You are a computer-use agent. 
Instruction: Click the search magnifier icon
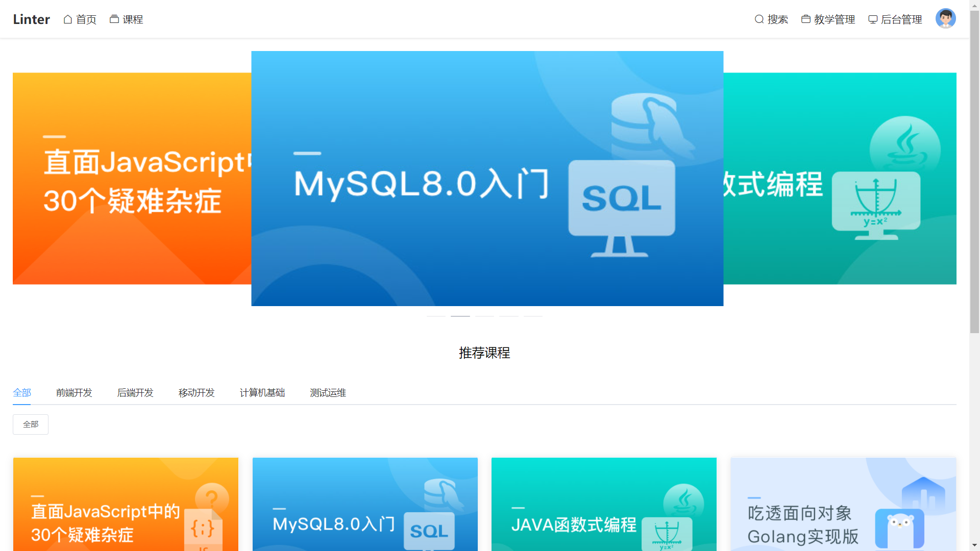point(759,19)
